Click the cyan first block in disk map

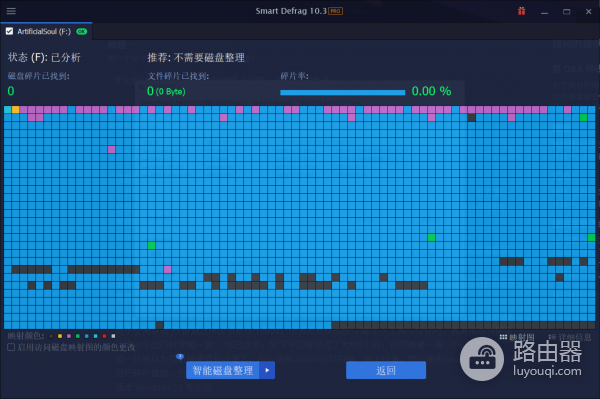pyautogui.click(x=8, y=110)
